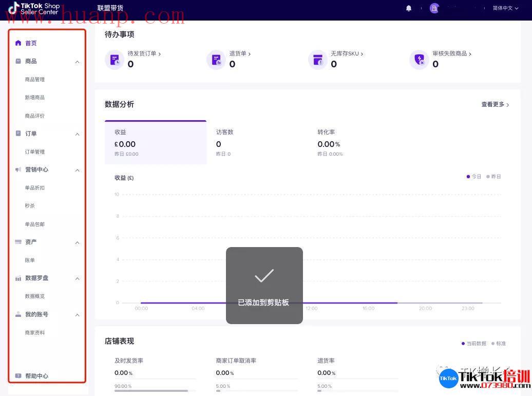The width and height of the screenshot is (532, 396).
Task: Click the 查看更多 link
Action: pos(495,104)
